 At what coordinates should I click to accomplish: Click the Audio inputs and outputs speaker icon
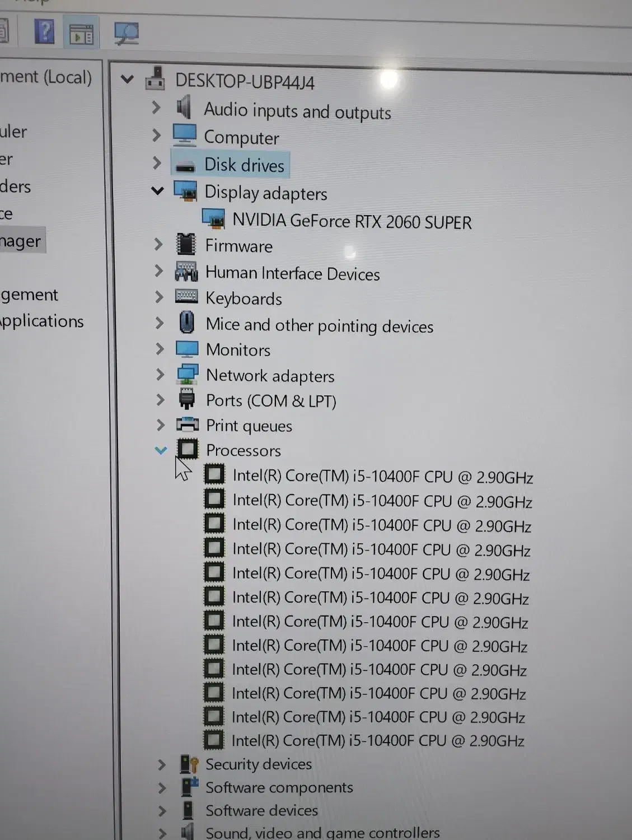tap(184, 106)
